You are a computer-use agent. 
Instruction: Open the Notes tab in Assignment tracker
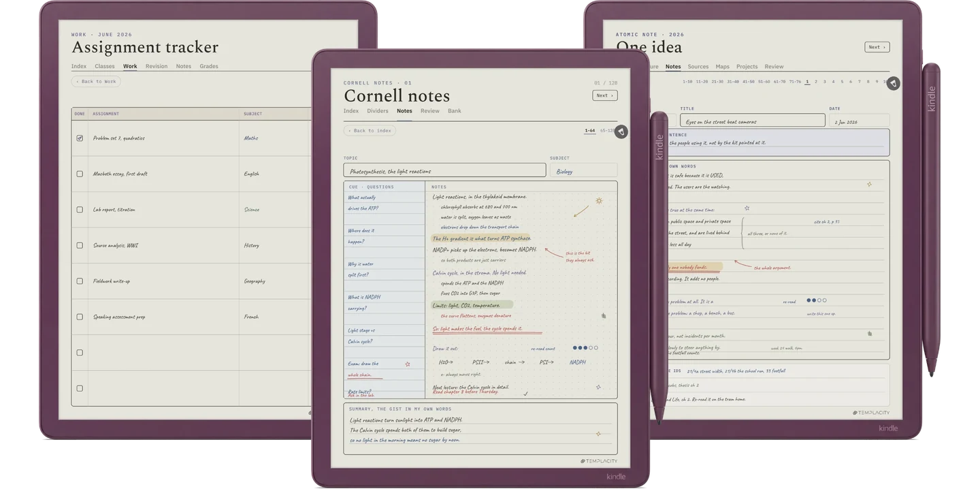[x=184, y=67]
